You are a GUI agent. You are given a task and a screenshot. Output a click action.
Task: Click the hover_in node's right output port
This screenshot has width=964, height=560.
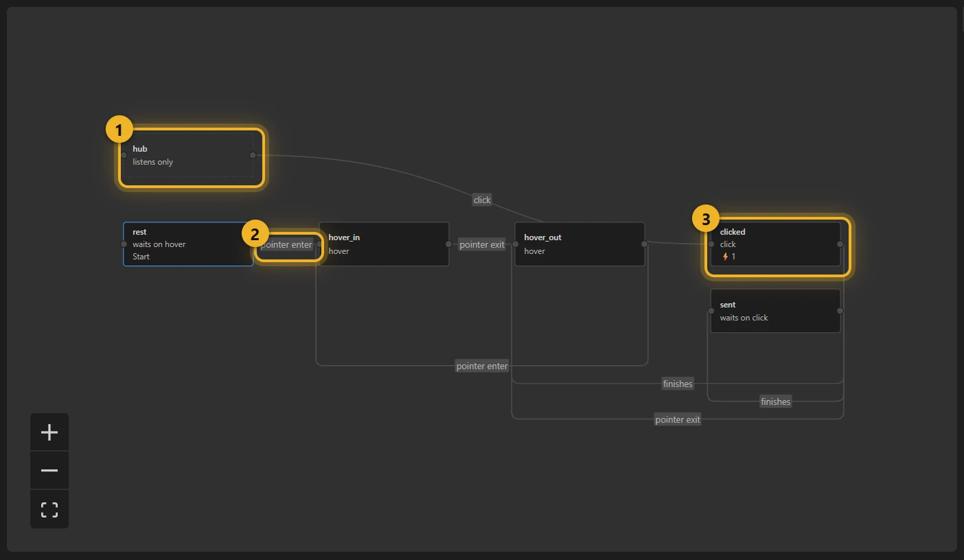point(449,244)
